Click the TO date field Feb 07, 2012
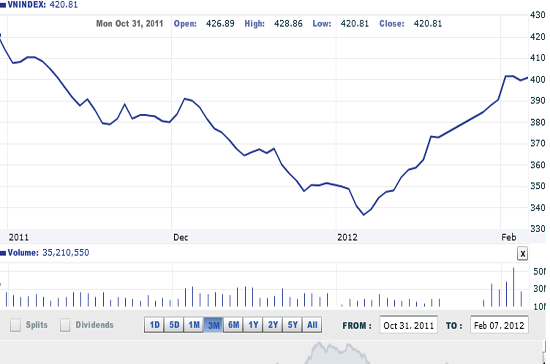Viewport: 550px width, 364px height. [499, 325]
